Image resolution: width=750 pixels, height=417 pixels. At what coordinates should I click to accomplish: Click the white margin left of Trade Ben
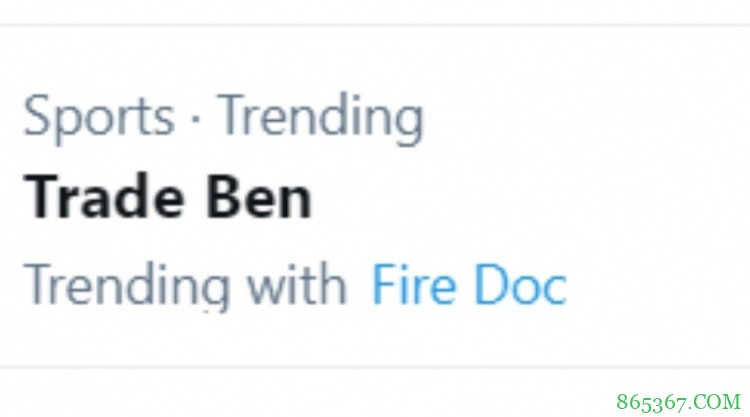tap(11, 198)
